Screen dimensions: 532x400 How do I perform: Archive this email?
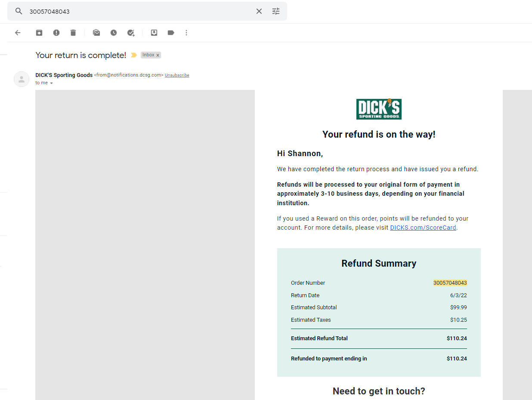[x=39, y=33]
